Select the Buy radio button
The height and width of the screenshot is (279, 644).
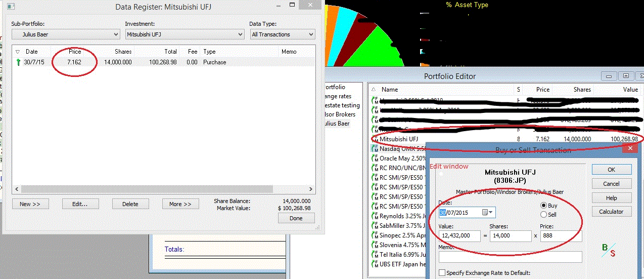pos(544,206)
